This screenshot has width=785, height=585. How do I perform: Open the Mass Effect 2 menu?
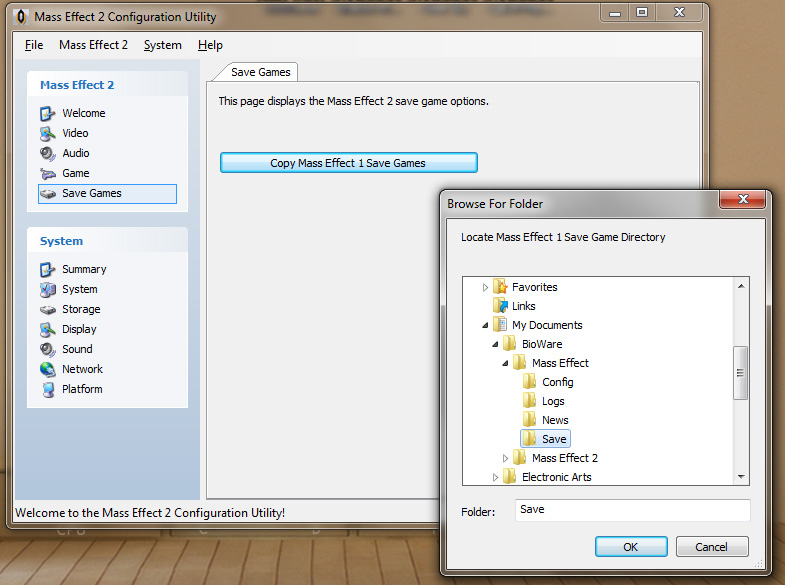(x=93, y=45)
